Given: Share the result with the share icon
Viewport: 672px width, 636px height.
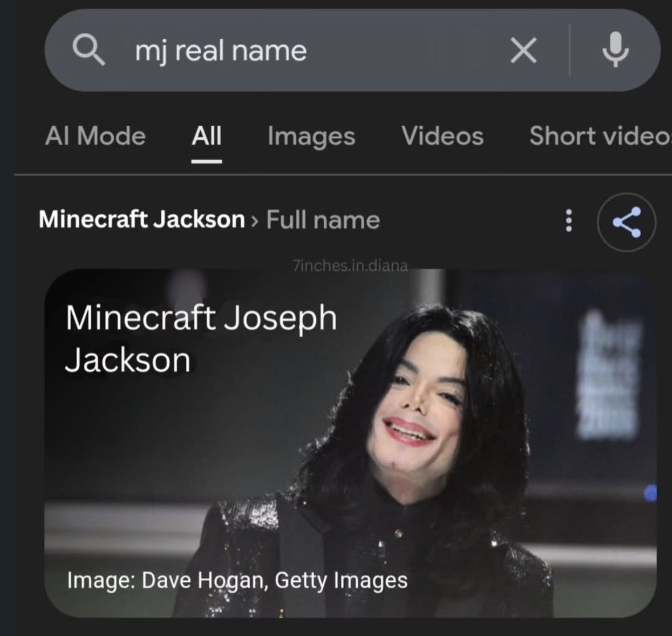Looking at the screenshot, I should pos(626,222).
